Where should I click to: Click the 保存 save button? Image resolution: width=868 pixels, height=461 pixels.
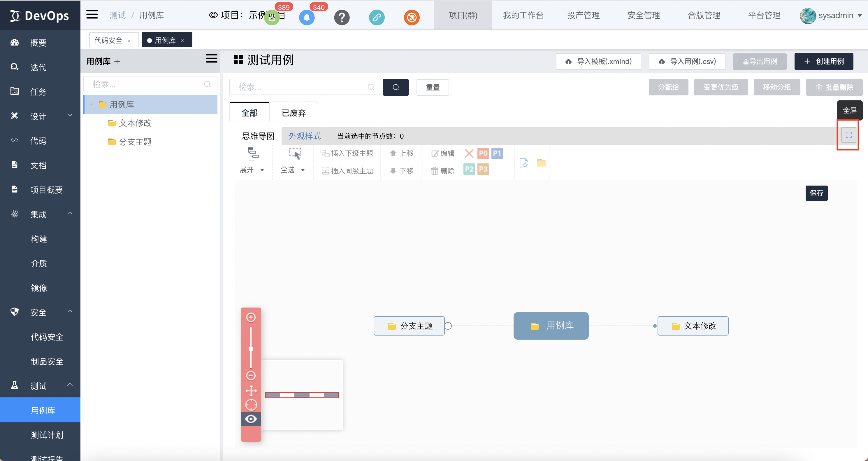point(816,193)
